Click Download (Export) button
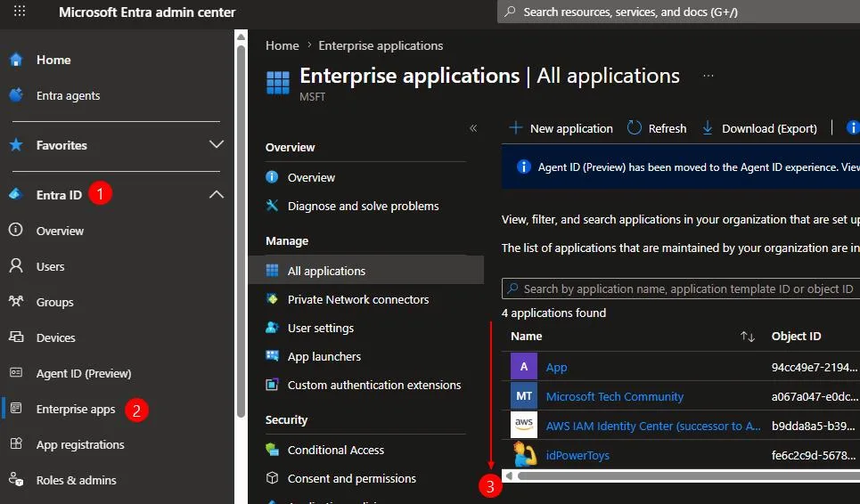This screenshot has width=860, height=504. point(759,128)
